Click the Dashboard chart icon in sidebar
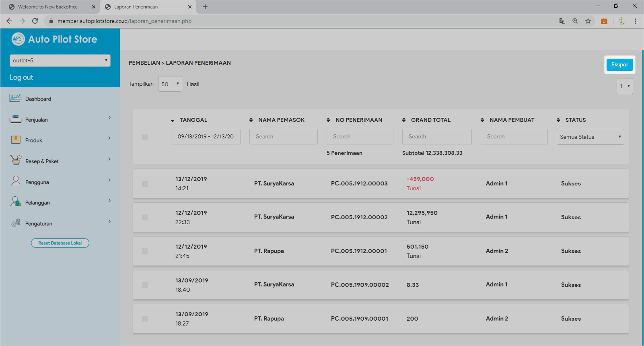The width and height of the screenshot is (644, 346). tap(16, 98)
